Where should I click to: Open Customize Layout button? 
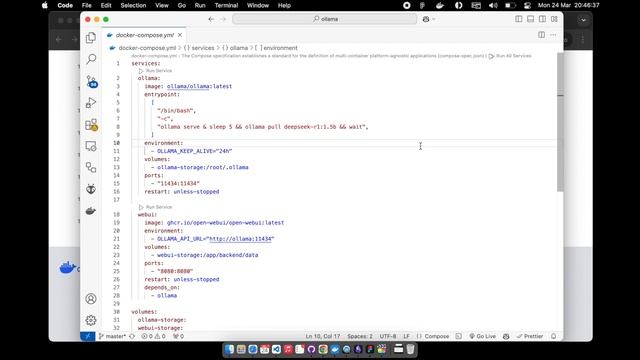[554, 19]
